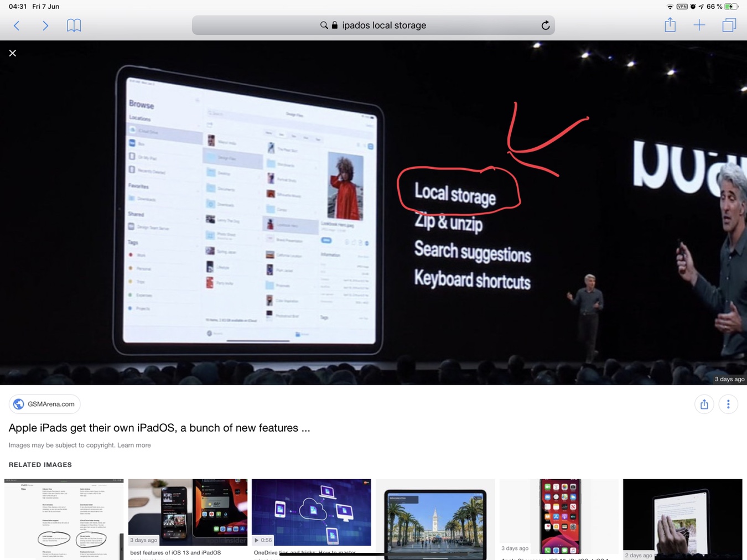Screen dimensions: 747x560
Task: Click the RELATED IMAGES heading
Action: click(40, 465)
